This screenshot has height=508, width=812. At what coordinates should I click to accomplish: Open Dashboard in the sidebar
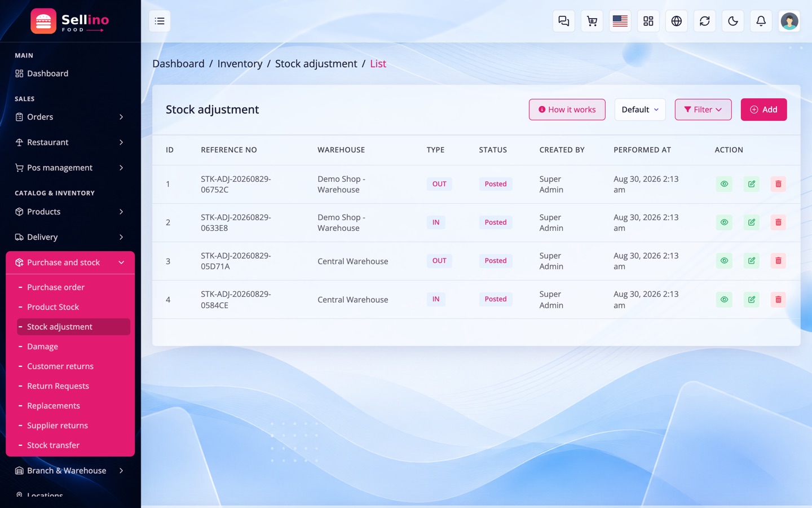[x=70, y=73]
